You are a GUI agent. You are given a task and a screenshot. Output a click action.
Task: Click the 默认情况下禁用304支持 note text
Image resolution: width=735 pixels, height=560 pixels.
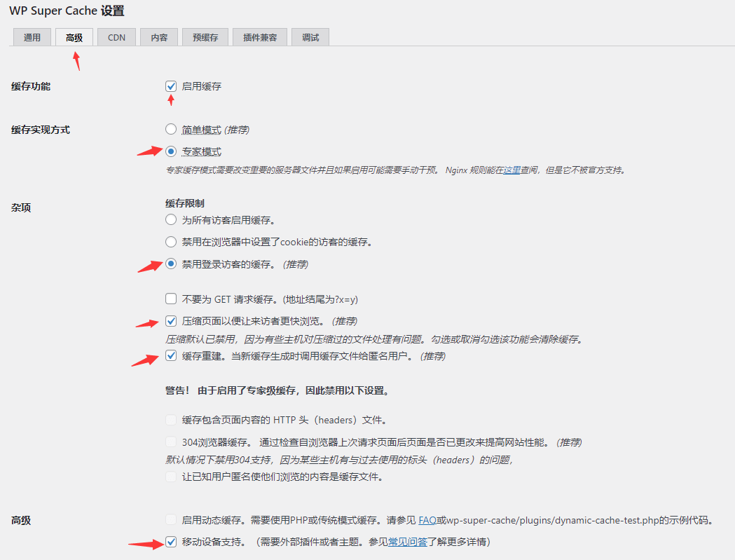click(x=339, y=460)
